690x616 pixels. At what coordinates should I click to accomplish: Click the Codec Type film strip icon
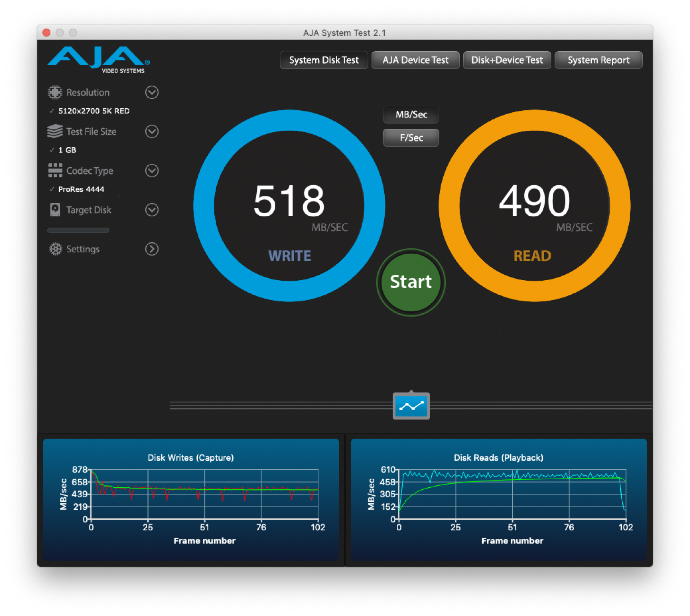point(55,170)
